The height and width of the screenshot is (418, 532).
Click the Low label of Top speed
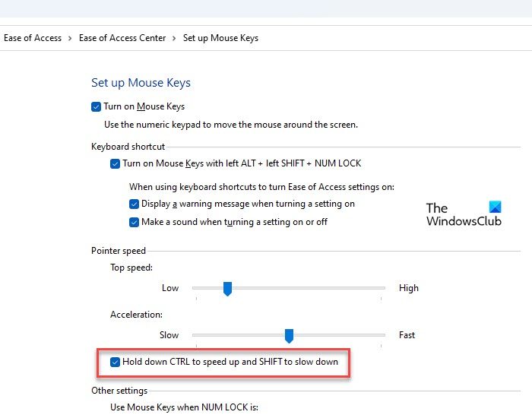(x=170, y=288)
